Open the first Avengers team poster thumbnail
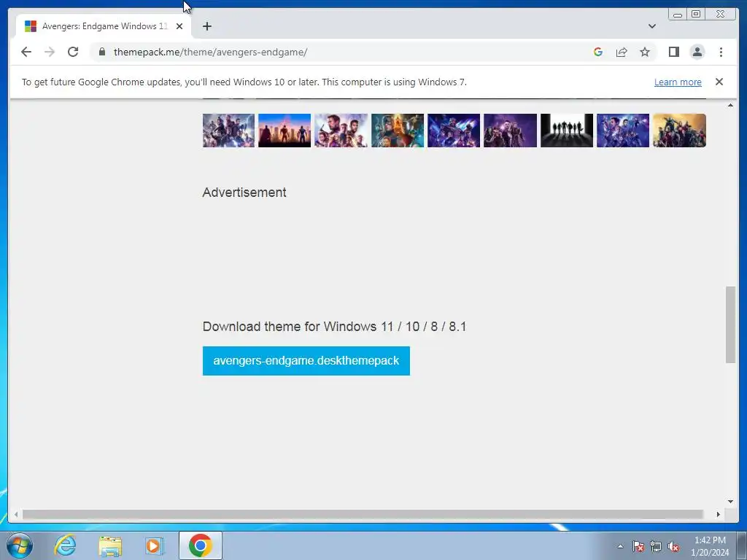747x560 pixels. [228, 131]
